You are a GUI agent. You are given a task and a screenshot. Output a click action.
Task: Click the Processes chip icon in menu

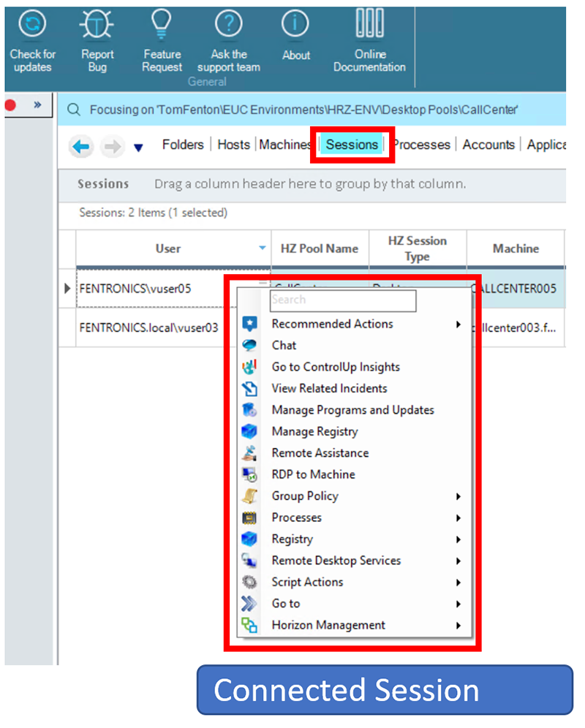coord(249,517)
